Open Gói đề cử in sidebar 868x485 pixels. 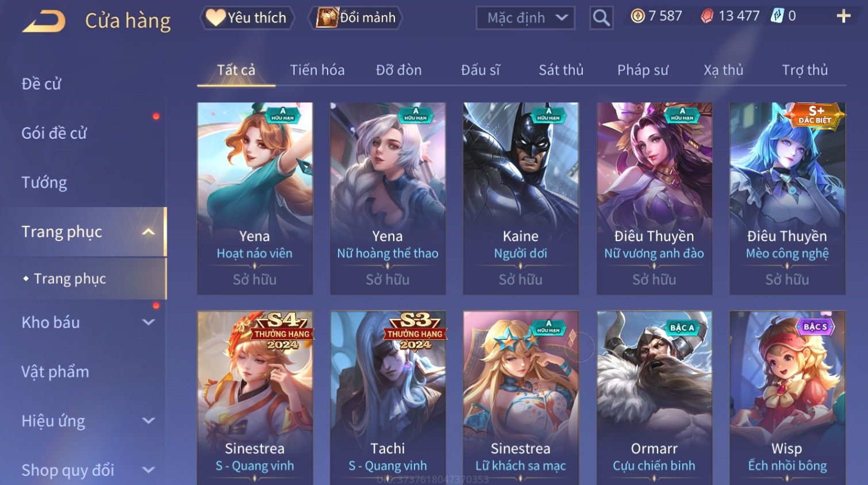[54, 133]
